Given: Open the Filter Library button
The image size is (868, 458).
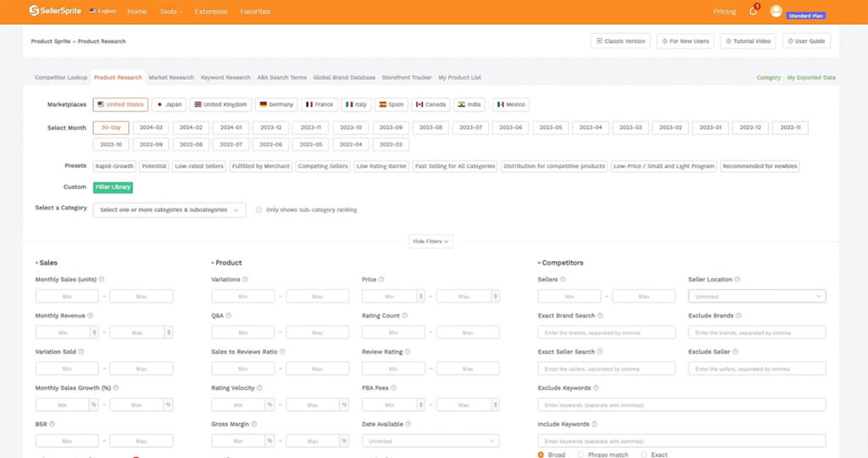Looking at the screenshot, I should click(x=113, y=187).
